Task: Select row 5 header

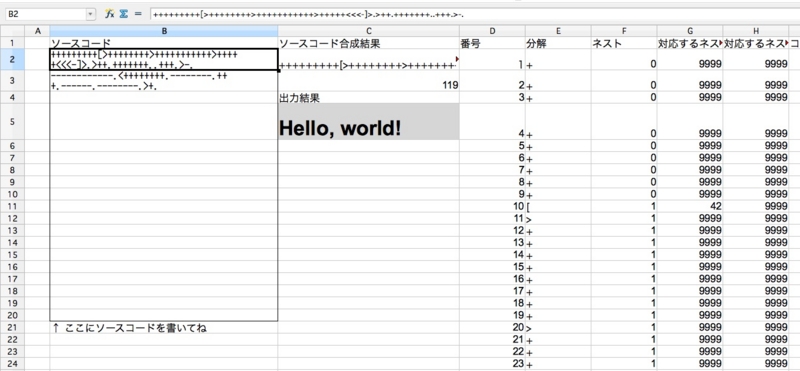Action: coord(12,121)
